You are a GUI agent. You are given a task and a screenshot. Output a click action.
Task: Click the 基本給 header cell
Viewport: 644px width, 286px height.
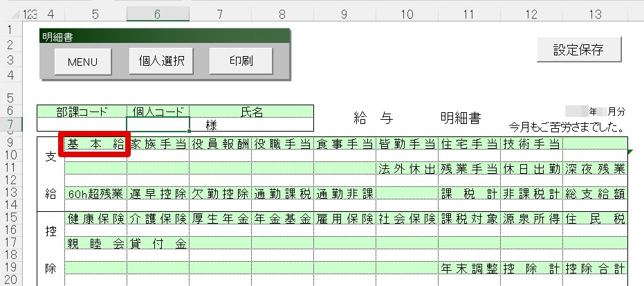pos(95,144)
